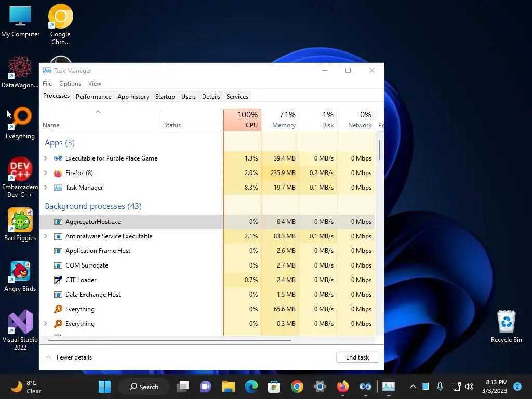The width and height of the screenshot is (532, 399).
Task: Click Task Manager taskbar icon
Action: 389,387
